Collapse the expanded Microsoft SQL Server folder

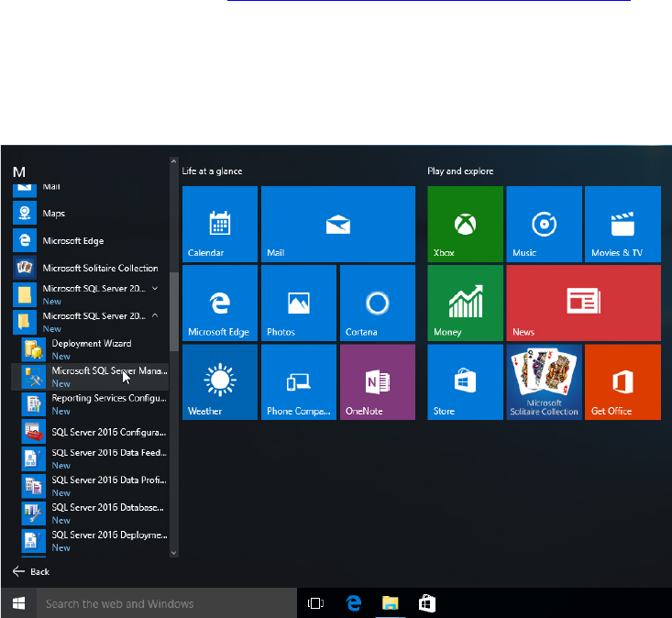pos(90,321)
